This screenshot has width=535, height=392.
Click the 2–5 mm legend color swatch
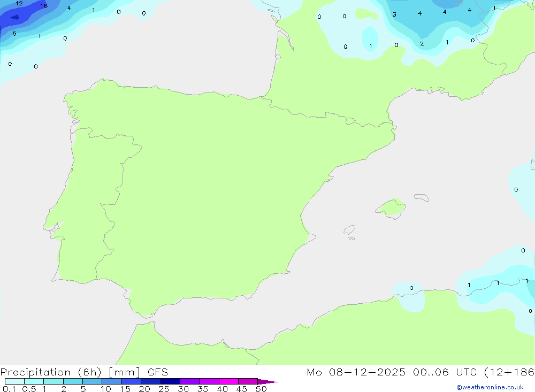click(x=73, y=381)
